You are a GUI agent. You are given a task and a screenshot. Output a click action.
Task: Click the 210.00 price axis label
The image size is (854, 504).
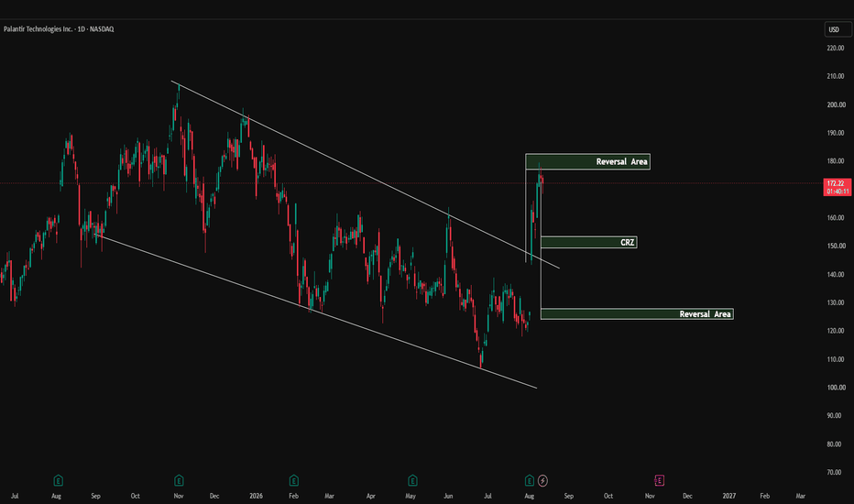pos(836,76)
